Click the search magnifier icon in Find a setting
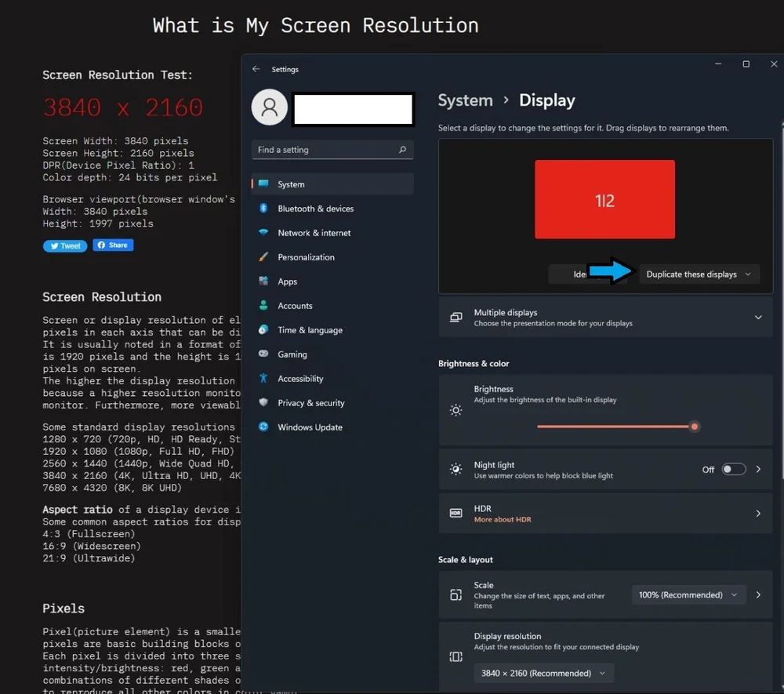This screenshot has width=784, height=694. [402, 150]
